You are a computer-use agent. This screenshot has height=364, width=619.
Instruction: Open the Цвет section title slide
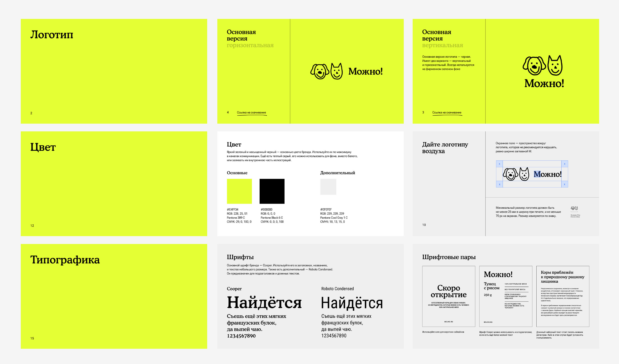[114, 184]
